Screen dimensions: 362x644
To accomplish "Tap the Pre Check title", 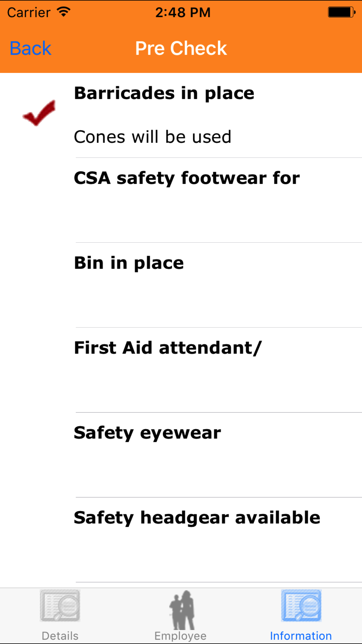I will tap(181, 48).
